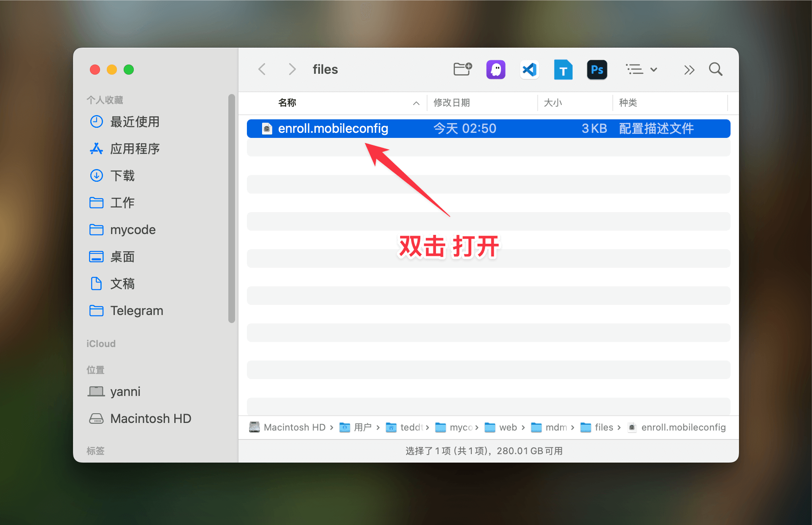Click the forward navigation arrow

[x=292, y=69]
